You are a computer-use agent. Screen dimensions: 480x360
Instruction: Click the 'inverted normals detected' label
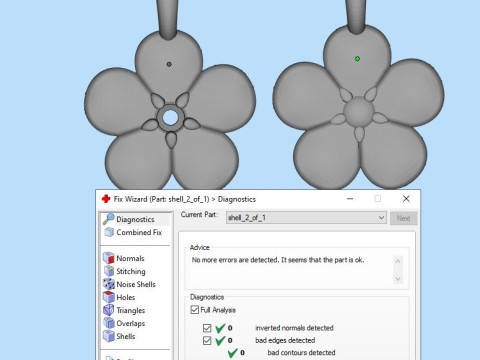pos(294,328)
